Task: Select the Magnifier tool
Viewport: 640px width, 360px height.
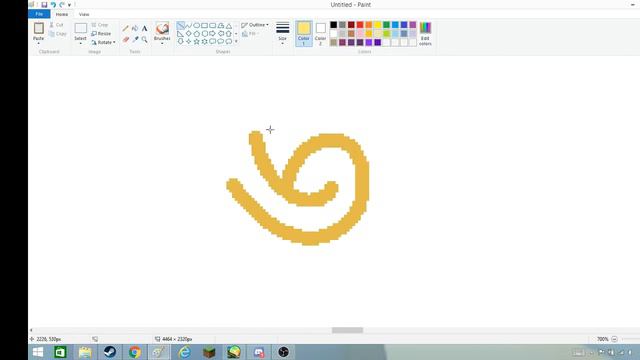Action: [144, 40]
